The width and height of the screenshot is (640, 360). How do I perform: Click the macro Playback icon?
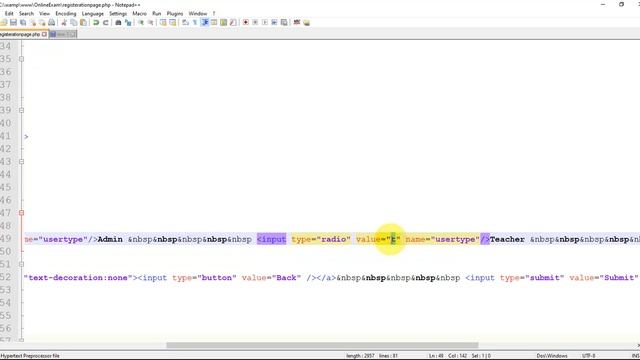click(x=265, y=22)
